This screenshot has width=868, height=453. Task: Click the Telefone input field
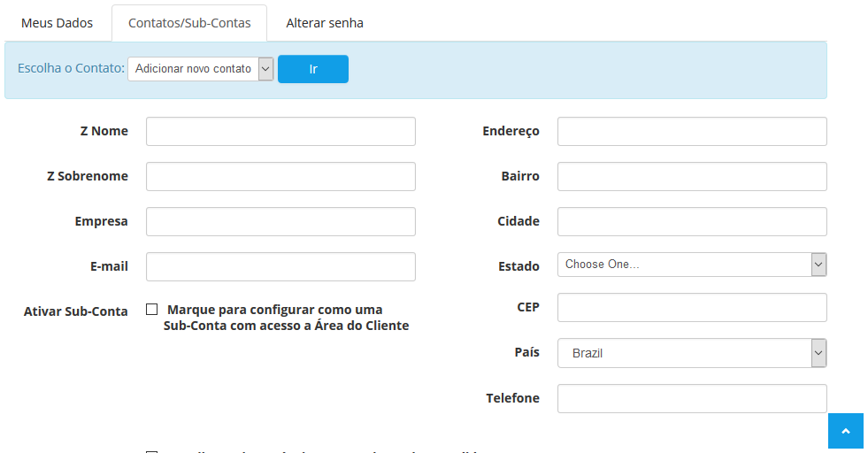691,398
